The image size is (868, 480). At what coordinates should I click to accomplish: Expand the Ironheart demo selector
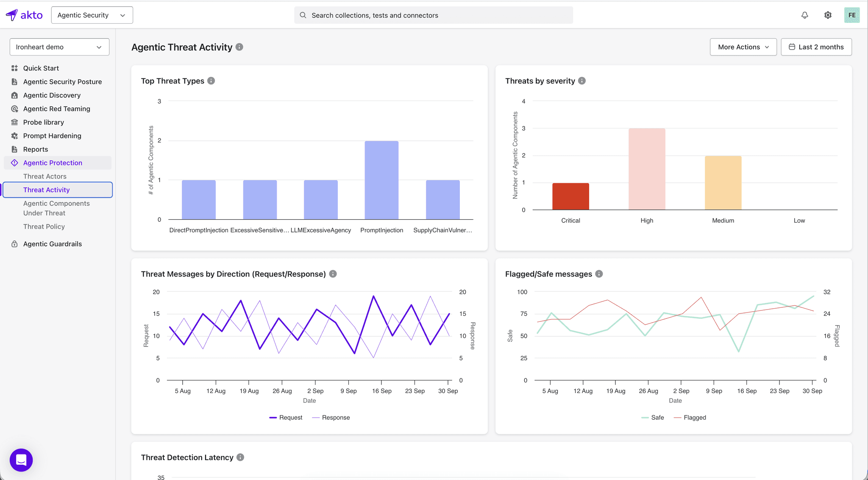tap(59, 47)
